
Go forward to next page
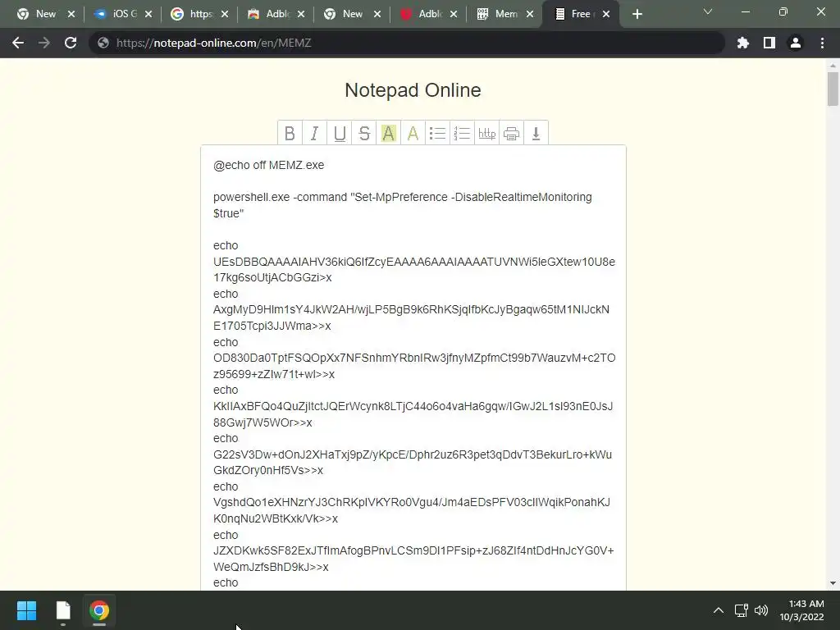pos(44,43)
